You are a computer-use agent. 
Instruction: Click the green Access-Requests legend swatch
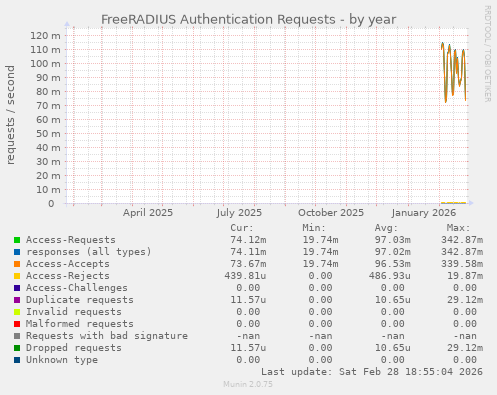17,240
